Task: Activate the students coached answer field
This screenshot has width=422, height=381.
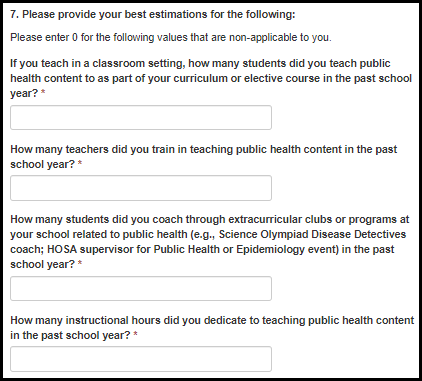Action: coord(141,289)
